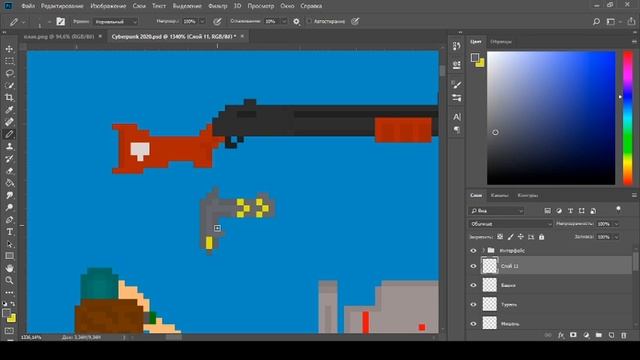Toggle lock image pixels brush icon

click(511, 237)
